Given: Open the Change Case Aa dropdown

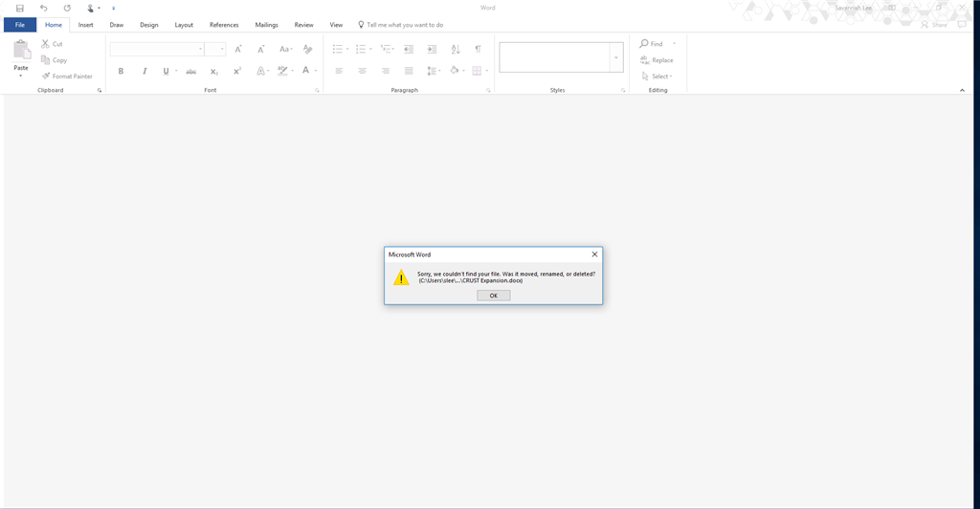Looking at the screenshot, I should [285, 49].
